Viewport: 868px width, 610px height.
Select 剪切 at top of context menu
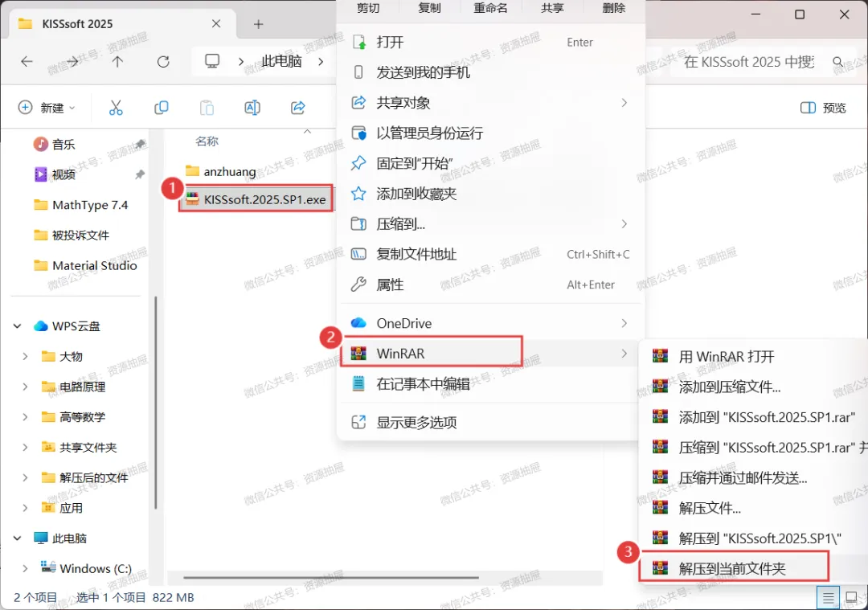click(368, 8)
